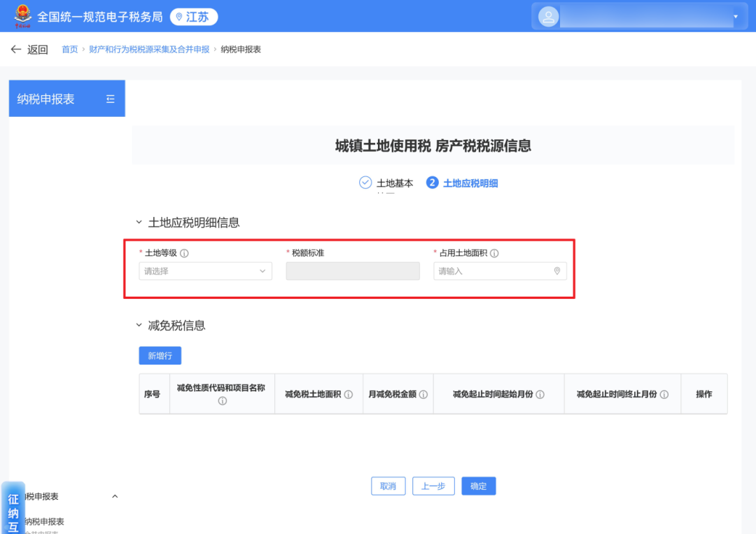Click info icon beside 减免税土地面积
Viewport: 756px width, 534px height.
point(349,395)
